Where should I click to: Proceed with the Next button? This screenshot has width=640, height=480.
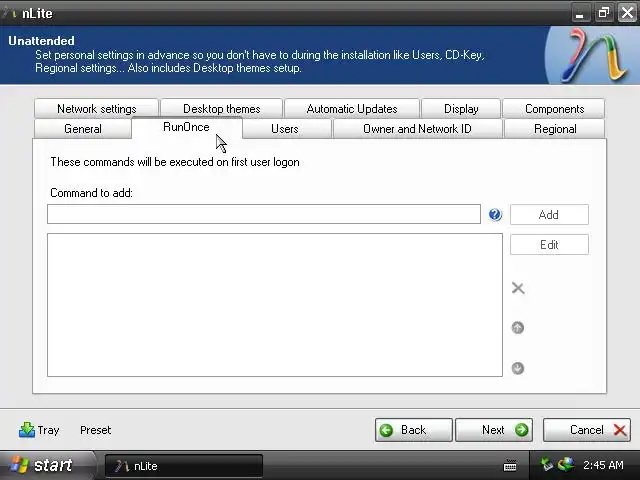(494, 430)
